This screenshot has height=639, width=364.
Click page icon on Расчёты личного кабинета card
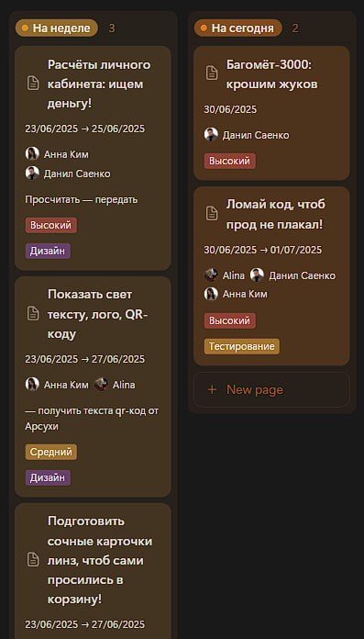point(33,84)
